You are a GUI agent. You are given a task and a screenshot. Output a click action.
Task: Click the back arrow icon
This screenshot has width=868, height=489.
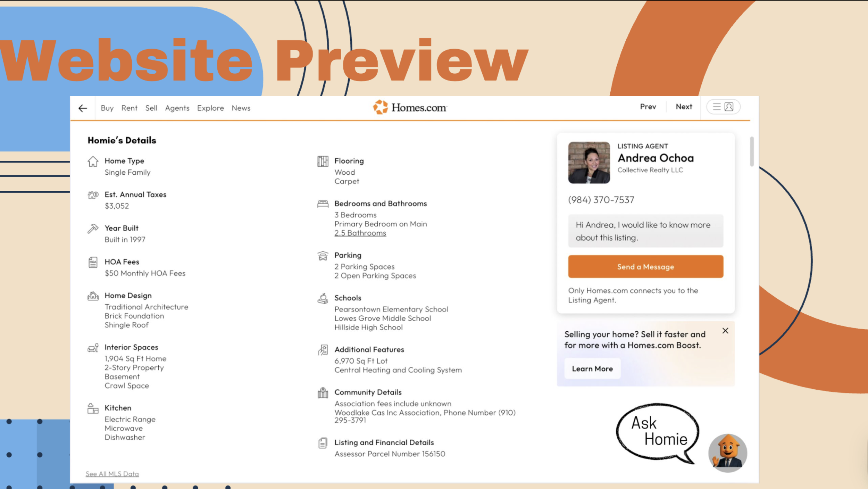83,108
